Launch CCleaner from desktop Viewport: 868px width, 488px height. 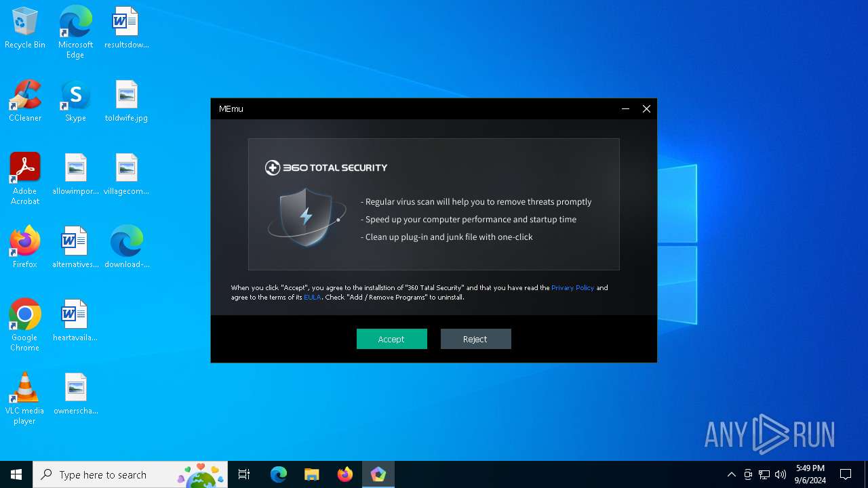click(x=25, y=102)
